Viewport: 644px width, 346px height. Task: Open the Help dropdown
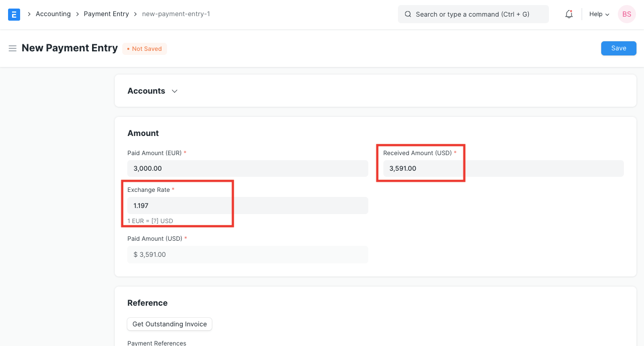[x=598, y=14]
